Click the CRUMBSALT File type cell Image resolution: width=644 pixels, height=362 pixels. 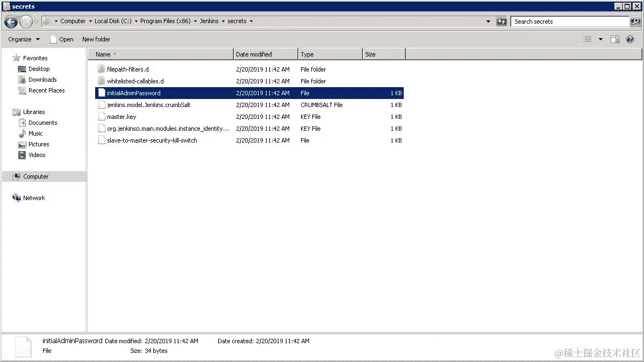click(x=321, y=105)
